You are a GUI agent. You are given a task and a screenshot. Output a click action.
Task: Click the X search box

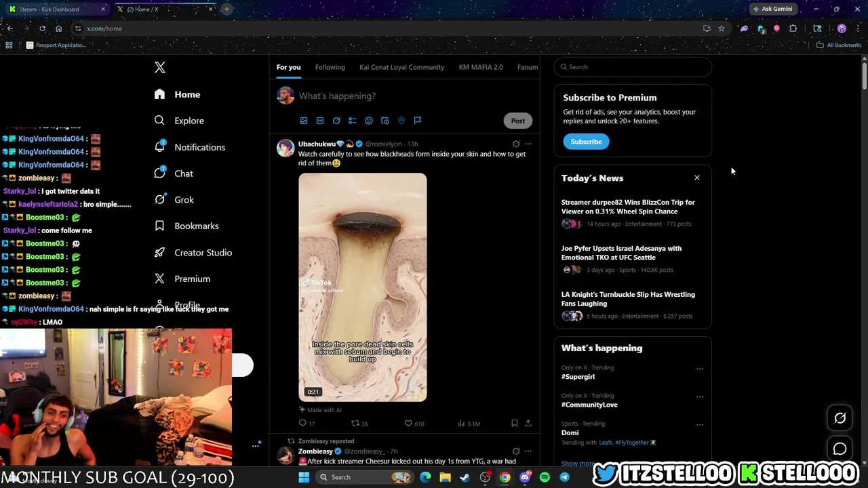click(633, 67)
